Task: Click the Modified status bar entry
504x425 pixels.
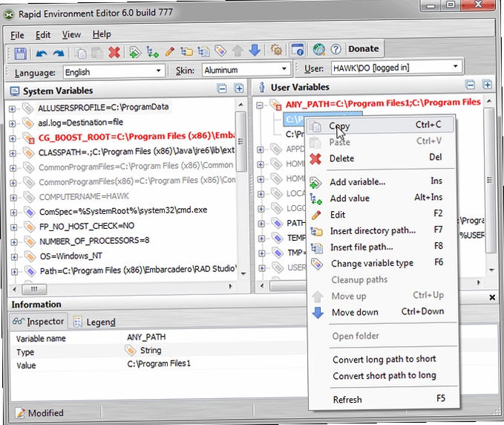Action: (39, 413)
